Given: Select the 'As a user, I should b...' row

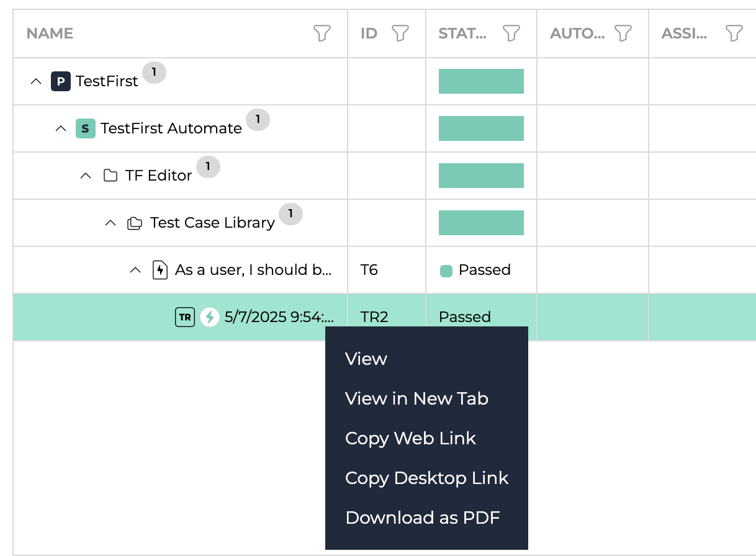Looking at the screenshot, I should click(x=253, y=270).
